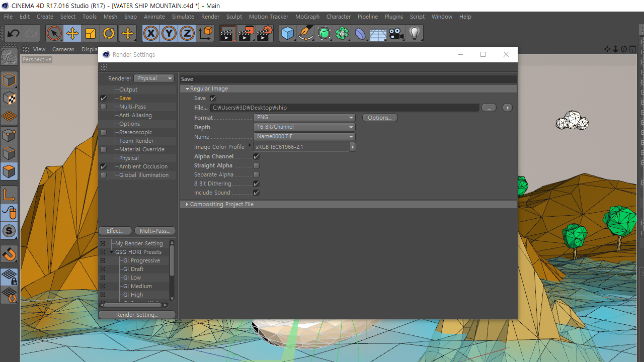
Task: Toggle the 8 Bit Dithering checkbox
Action: point(256,184)
